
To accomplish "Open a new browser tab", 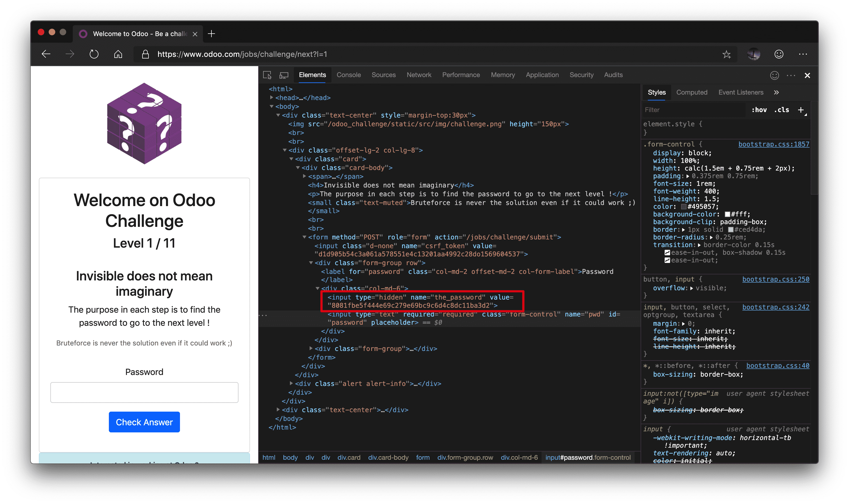I will 211,34.
